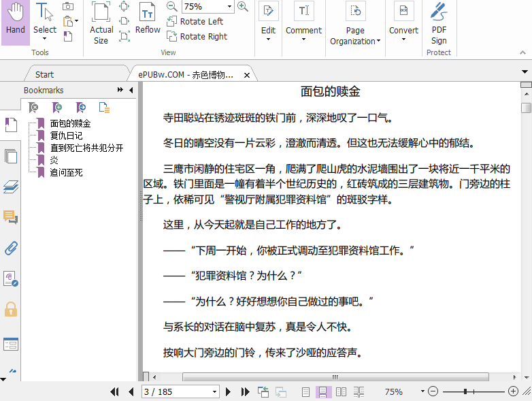Open the Attachments paperclip panel
The width and height of the screenshot is (532, 401).
tap(11, 248)
